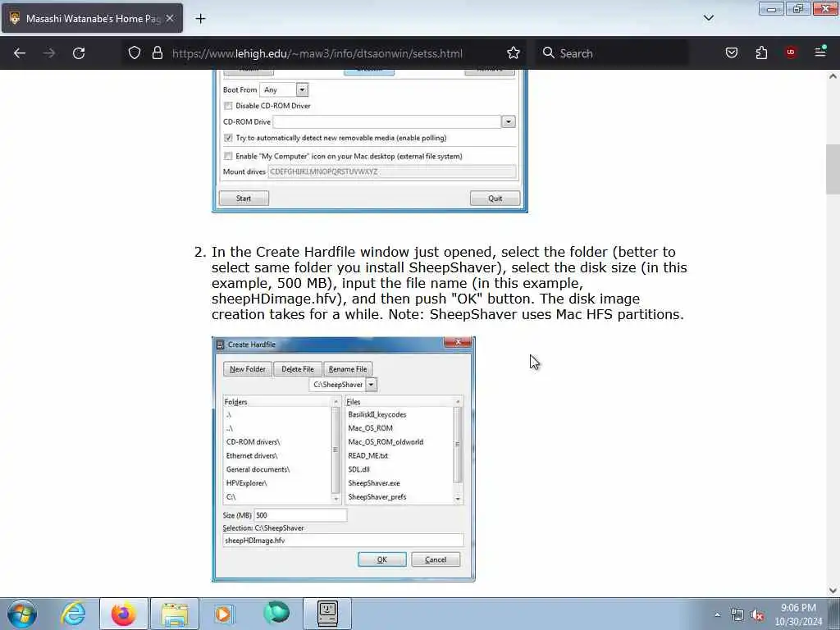The image size is (840, 630).
Task: Open the green globe app in taskbar
Action: click(276, 613)
